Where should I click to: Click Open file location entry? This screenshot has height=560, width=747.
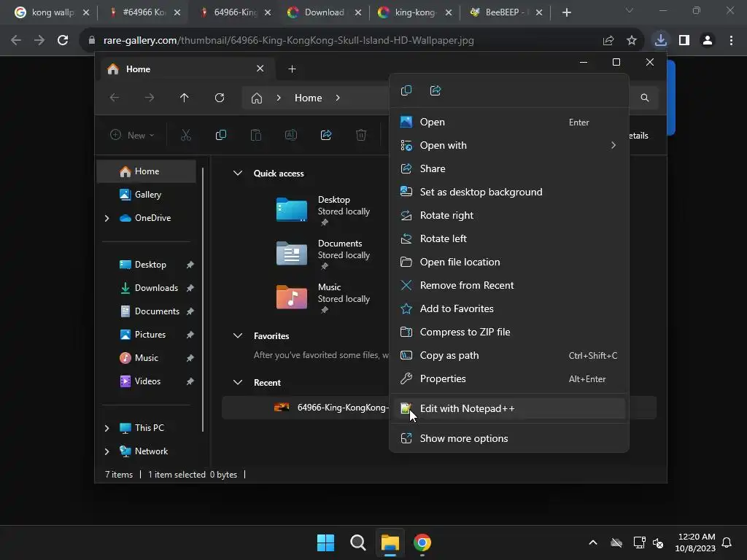[508, 262]
